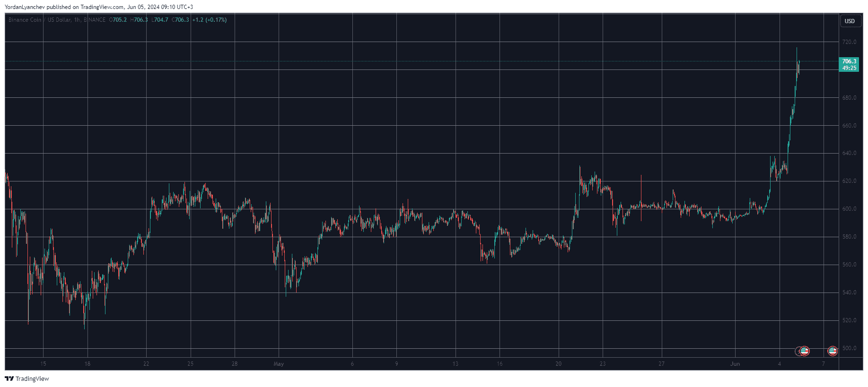Click TradingView.com in the published header line
Screen dimensions: 868x387
coord(102,7)
